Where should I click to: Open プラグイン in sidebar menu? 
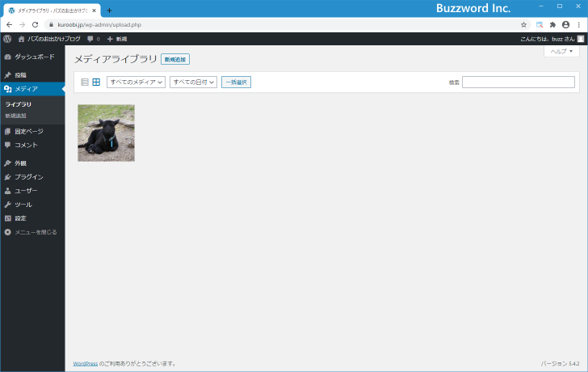(28, 176)
